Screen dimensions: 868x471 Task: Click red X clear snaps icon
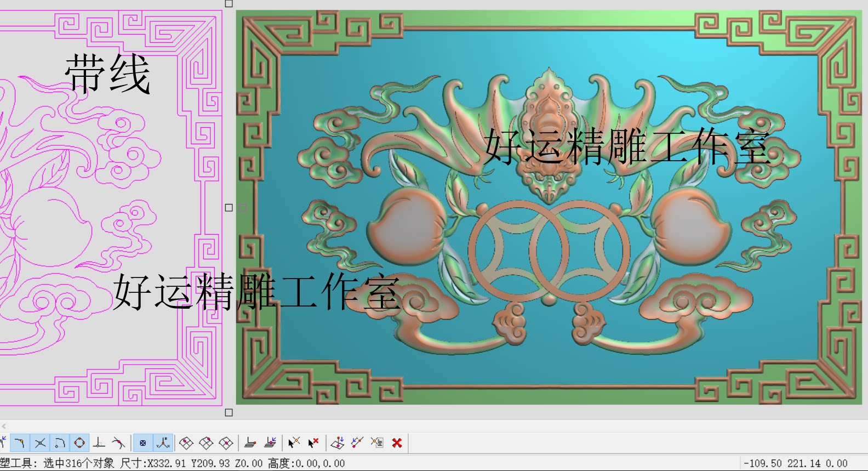tap(397, 442)
